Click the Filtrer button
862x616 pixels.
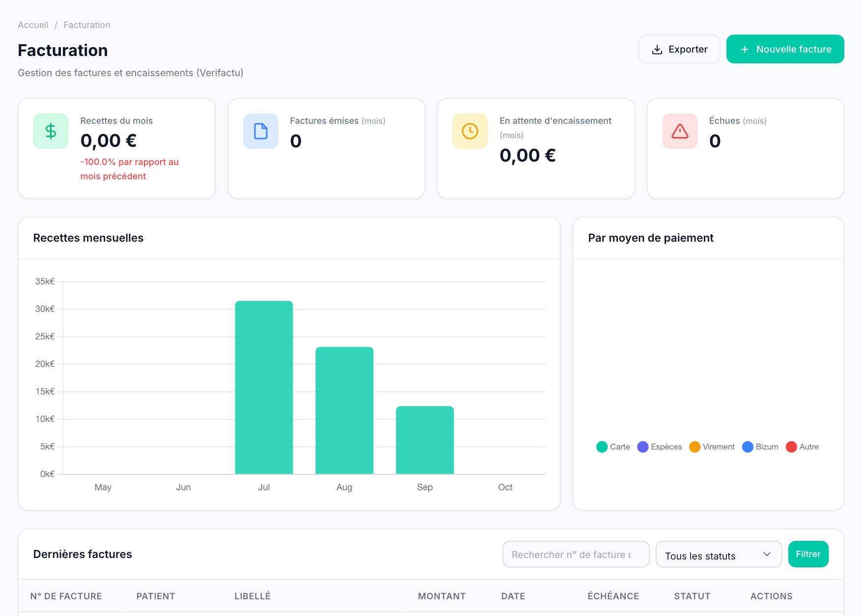click(x=808, y=554)
